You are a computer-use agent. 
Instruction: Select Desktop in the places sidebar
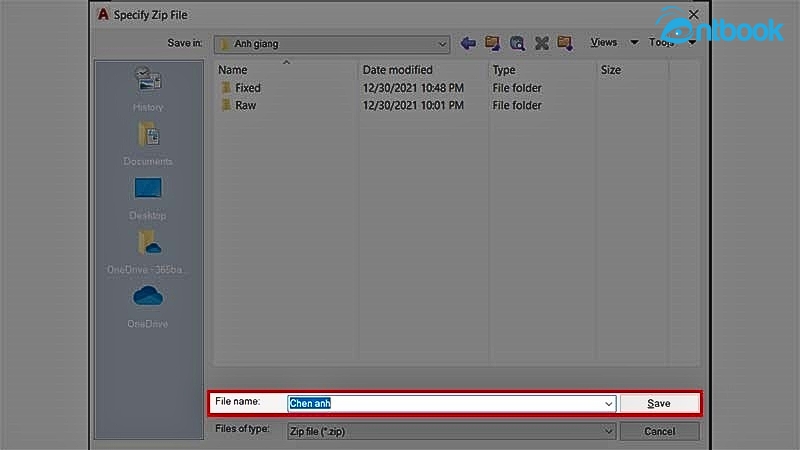pyautogui.click(x=148, y=197)
